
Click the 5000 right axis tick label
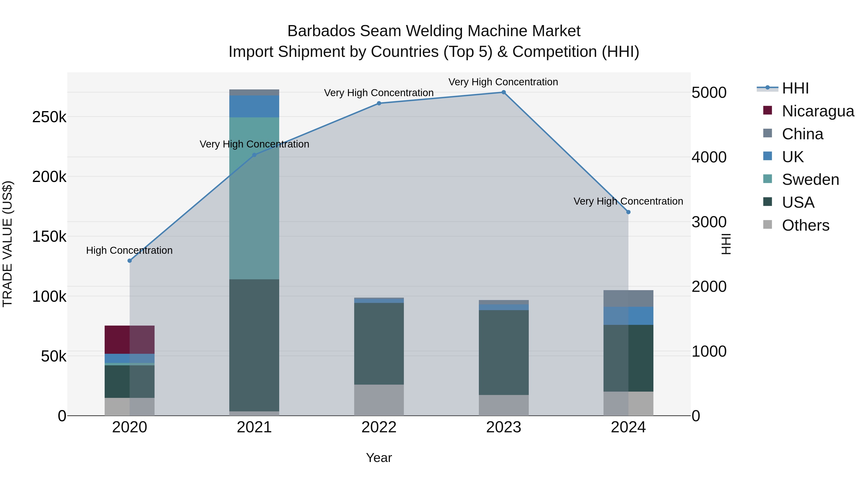pyautogui.click(x=709, y=93)
